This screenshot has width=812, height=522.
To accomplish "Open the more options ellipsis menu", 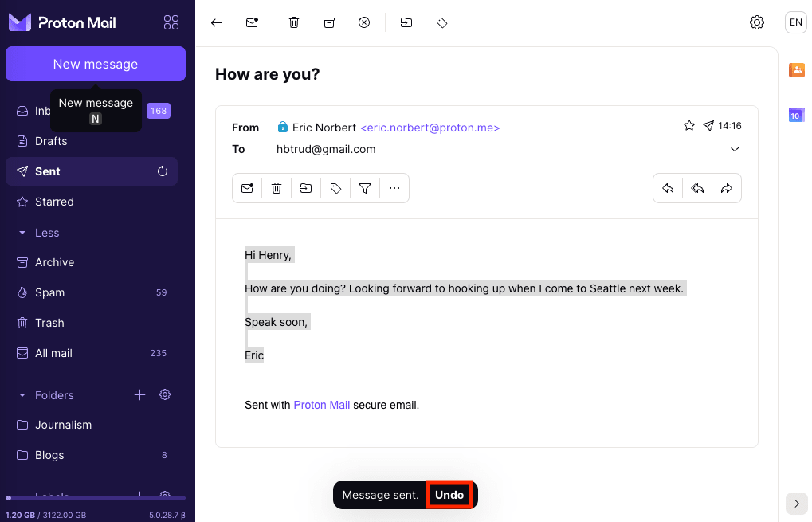I will click(x=394, y=188).
